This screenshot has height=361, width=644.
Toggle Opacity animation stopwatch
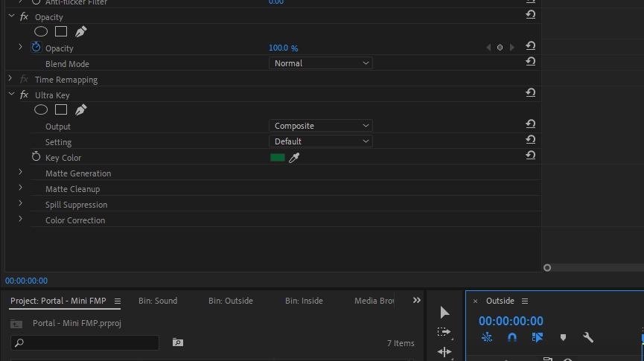(x=36, y=47)
